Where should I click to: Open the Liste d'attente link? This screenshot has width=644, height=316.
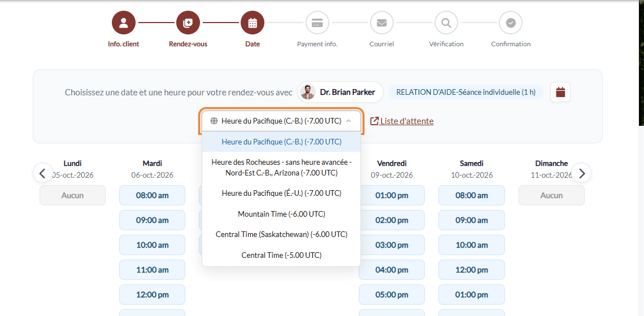point(402,121)
